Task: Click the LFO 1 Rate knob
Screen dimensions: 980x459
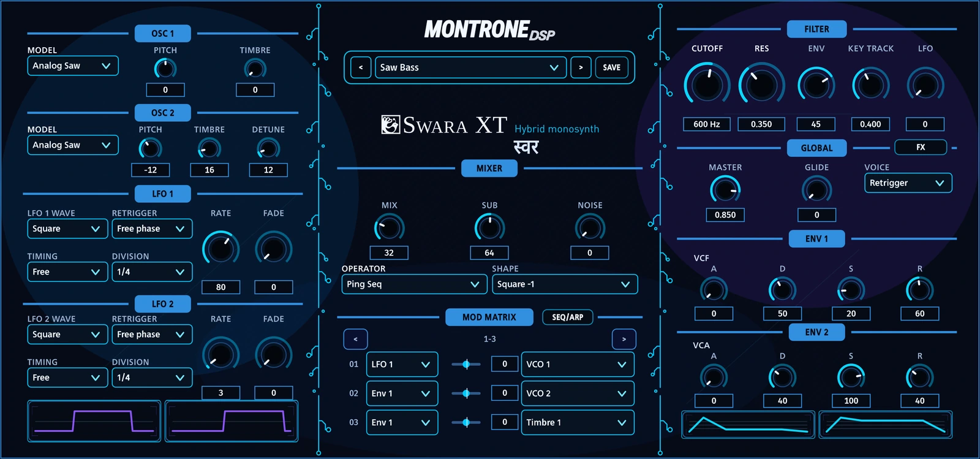Action: pos(221,249)
